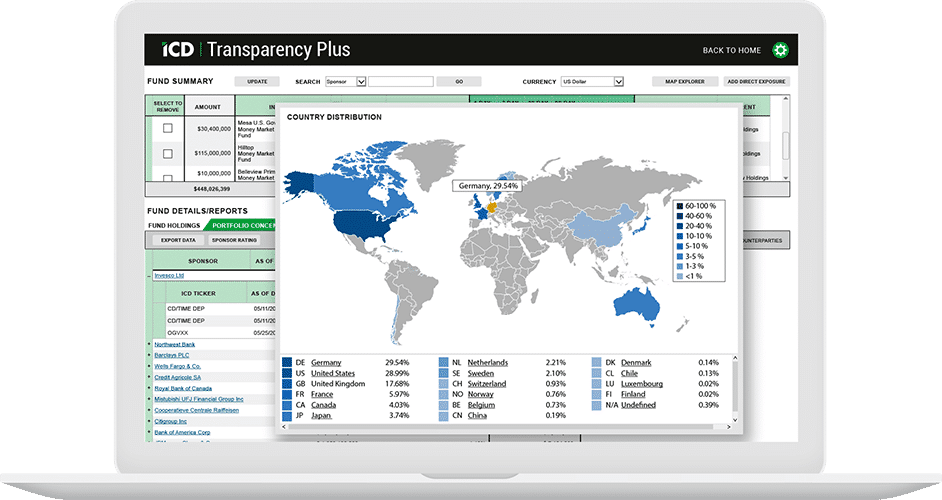Click the ICD Transparency Plus logo
The height and width of the screenshot is (500, 942).
[255, 49]
